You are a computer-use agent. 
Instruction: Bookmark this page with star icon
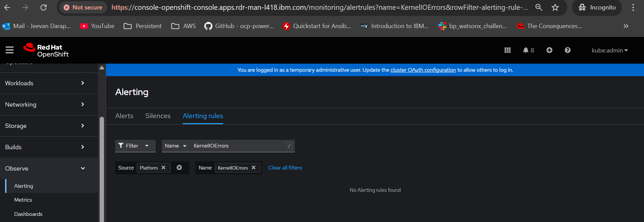[x=555, y=7]
